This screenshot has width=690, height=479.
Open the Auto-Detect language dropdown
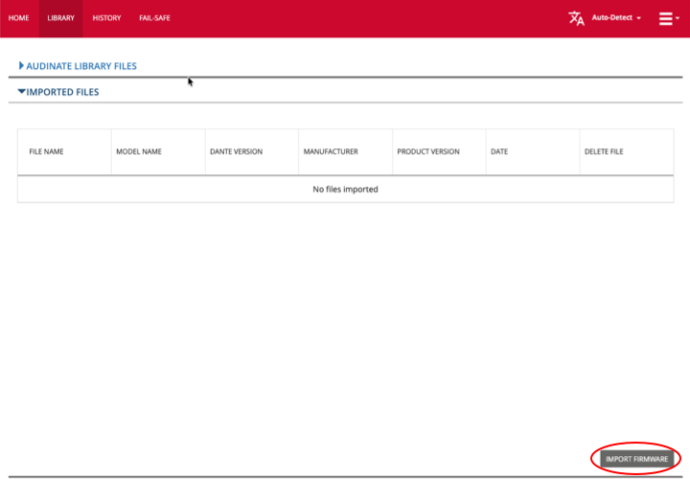(617, 18)
